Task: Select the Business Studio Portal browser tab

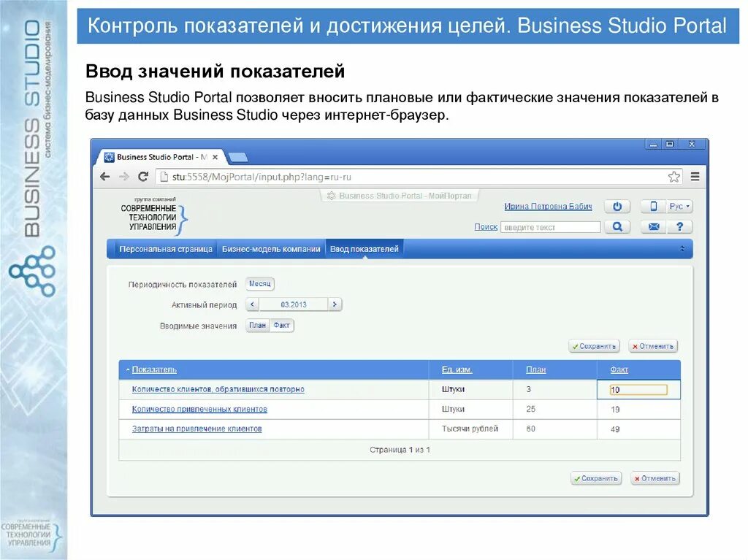Action: 161,157
